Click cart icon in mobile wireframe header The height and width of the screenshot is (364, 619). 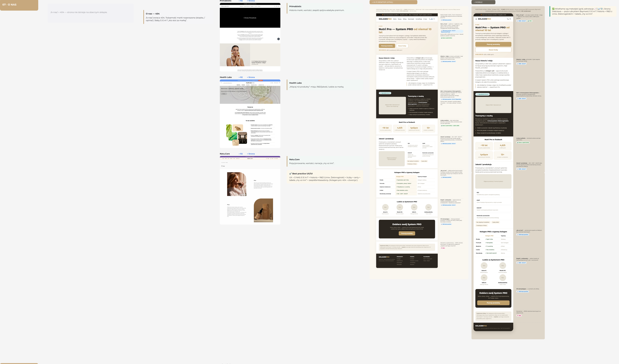click(x=510, y=19)
